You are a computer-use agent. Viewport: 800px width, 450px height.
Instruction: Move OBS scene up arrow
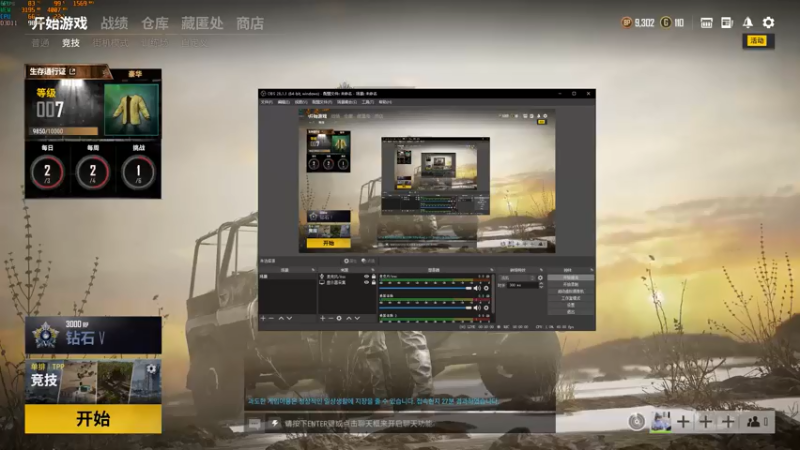[281, 318]
